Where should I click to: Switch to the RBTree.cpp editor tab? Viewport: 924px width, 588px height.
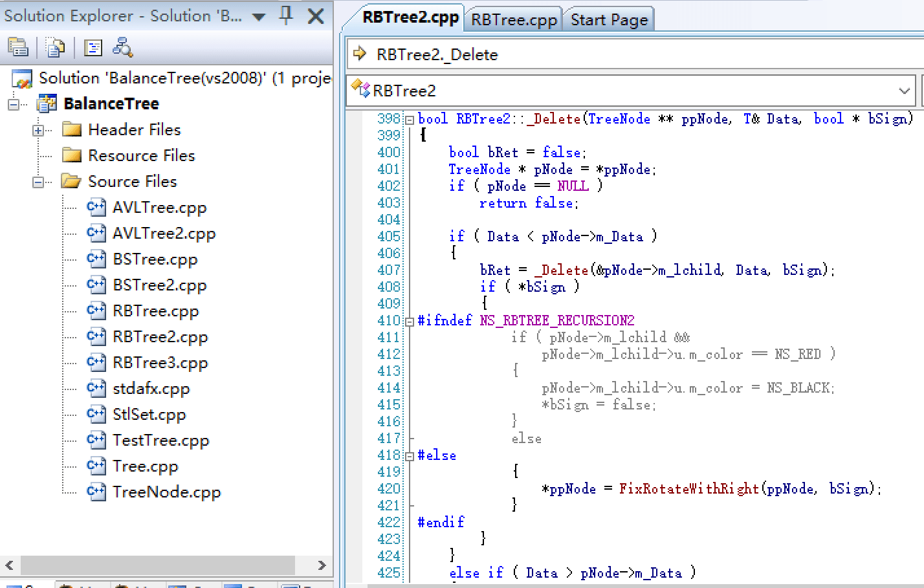point(514,20)
